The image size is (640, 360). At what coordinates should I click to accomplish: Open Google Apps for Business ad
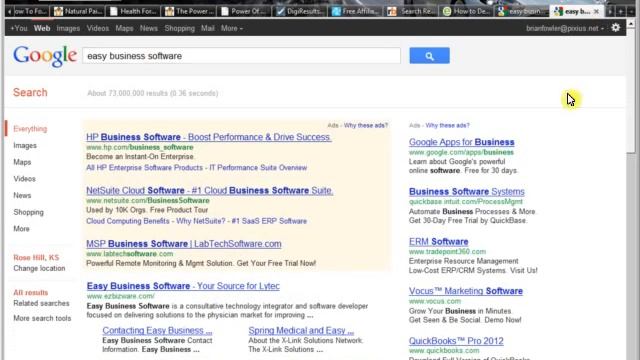coord(462,142)
